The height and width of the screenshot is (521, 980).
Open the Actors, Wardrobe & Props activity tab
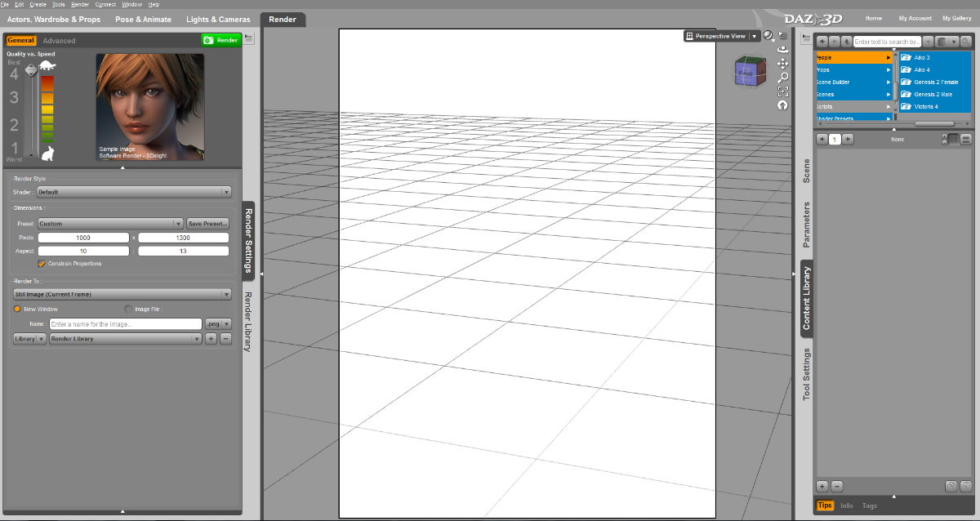[54, 19]
